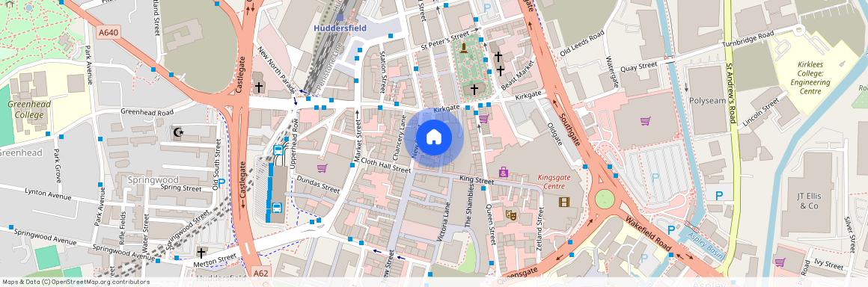Select the bus icon beside Upperhead Row
The width and height of the screenshot is (868, 287).
click(x=278, y=150)
